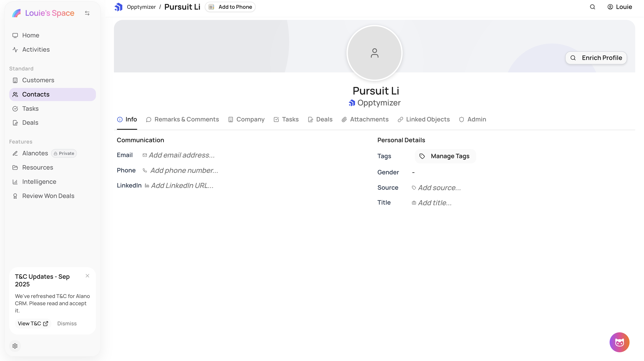Screen dimensions: 644x361
Task: Open search with magnifier icon
Action: coord(592,7)
